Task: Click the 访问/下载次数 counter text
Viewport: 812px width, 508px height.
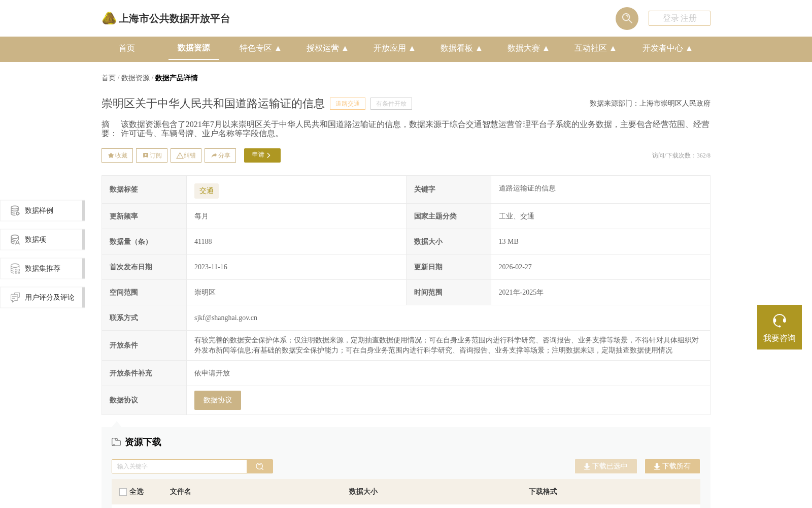Action: 681,155
